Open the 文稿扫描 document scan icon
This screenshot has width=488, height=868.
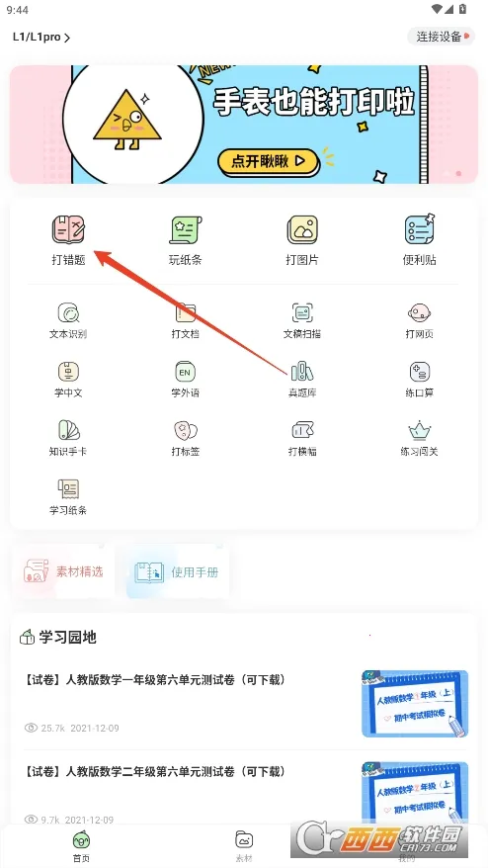pyautogui.click(x=302, y=313)
